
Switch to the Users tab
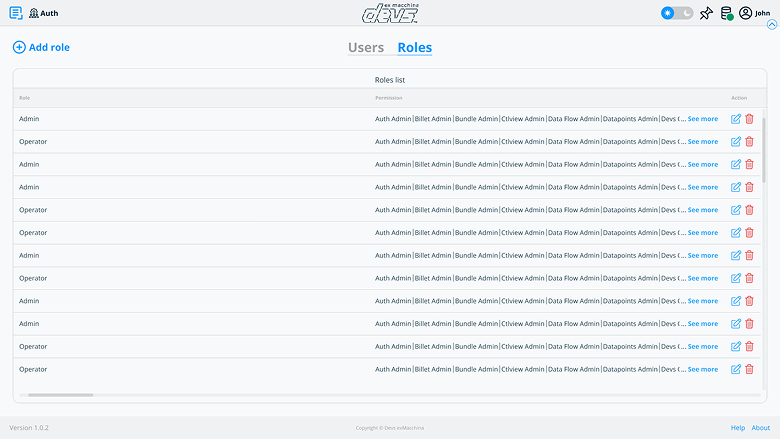(366, 47)
